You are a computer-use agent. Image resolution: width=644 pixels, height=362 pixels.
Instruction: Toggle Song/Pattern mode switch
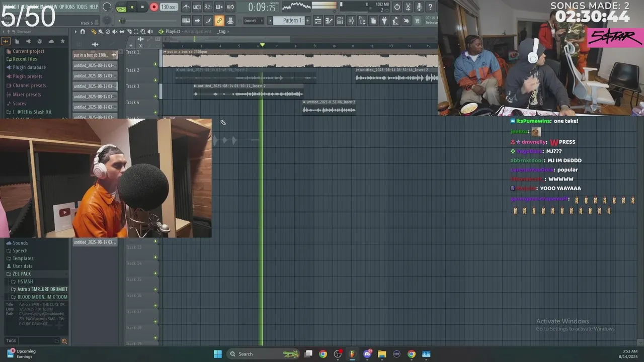[x=121, y=7]
